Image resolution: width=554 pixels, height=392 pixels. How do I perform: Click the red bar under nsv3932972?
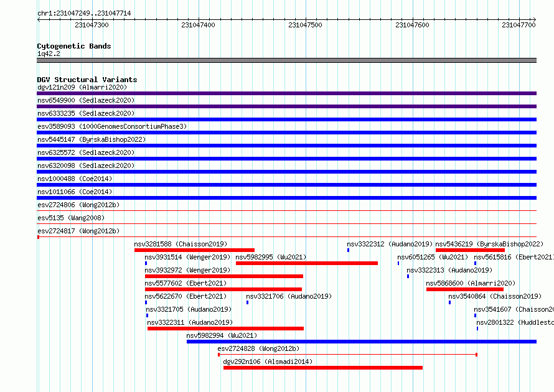tap(224, 276)
